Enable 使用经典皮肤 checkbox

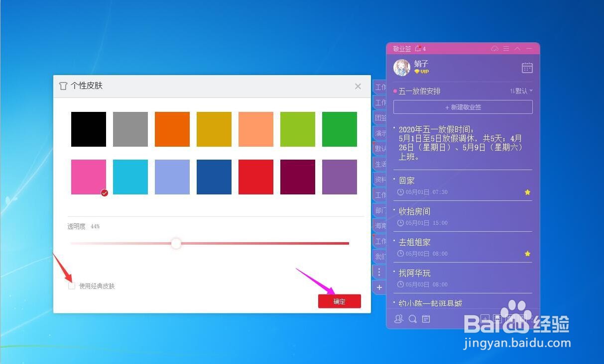72,286
